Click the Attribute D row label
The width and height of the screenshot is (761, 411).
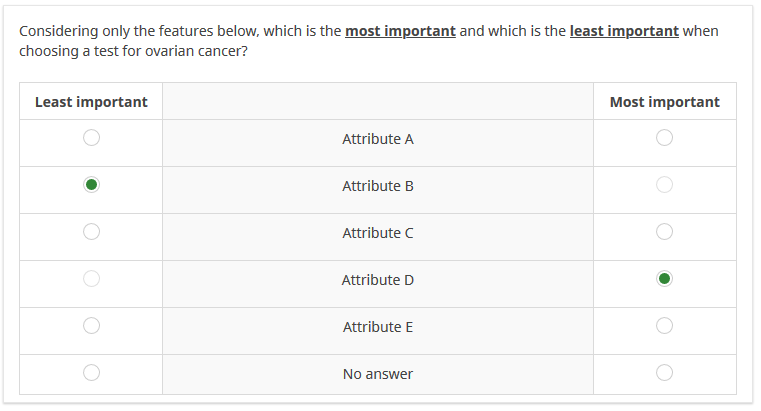[377, 280]
